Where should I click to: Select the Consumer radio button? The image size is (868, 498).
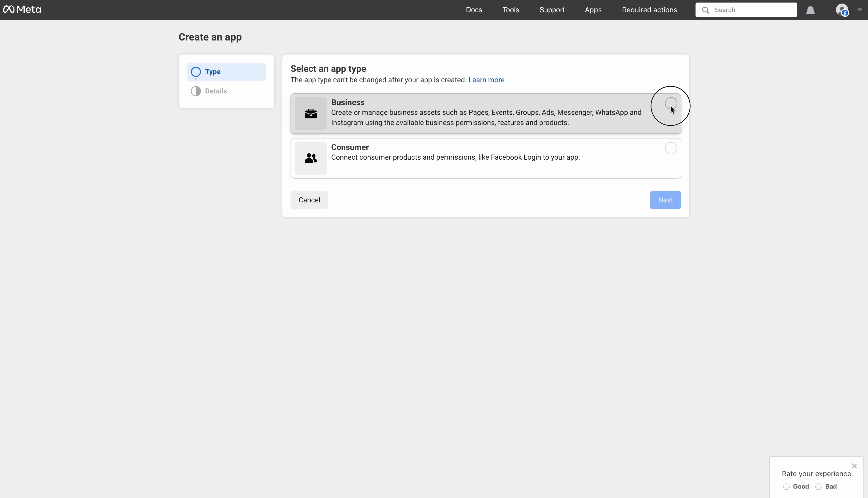[671, 148]
